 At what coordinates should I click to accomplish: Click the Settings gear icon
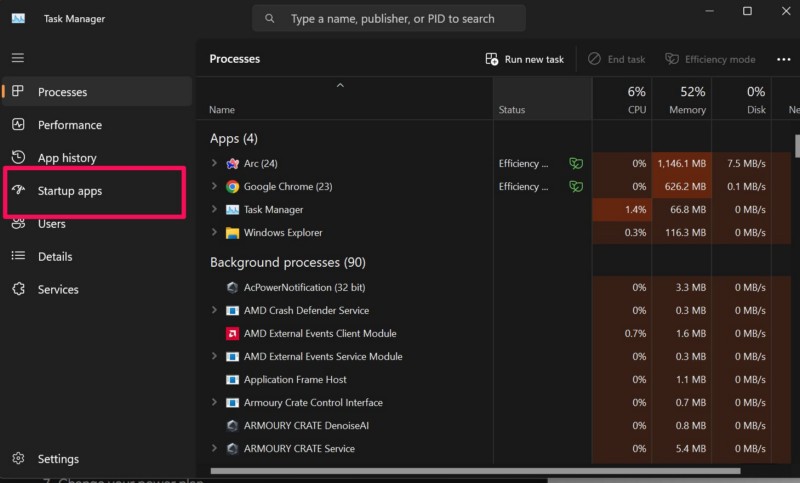[18, 458]
